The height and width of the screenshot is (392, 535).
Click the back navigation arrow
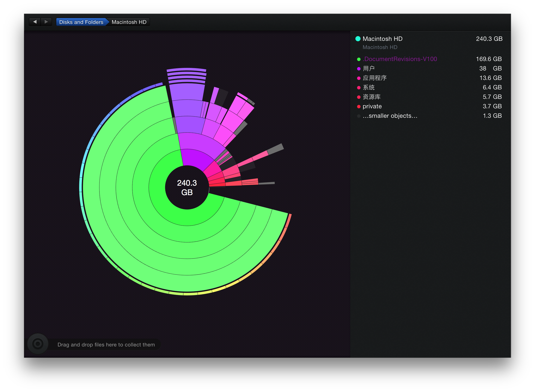point(35,22)
